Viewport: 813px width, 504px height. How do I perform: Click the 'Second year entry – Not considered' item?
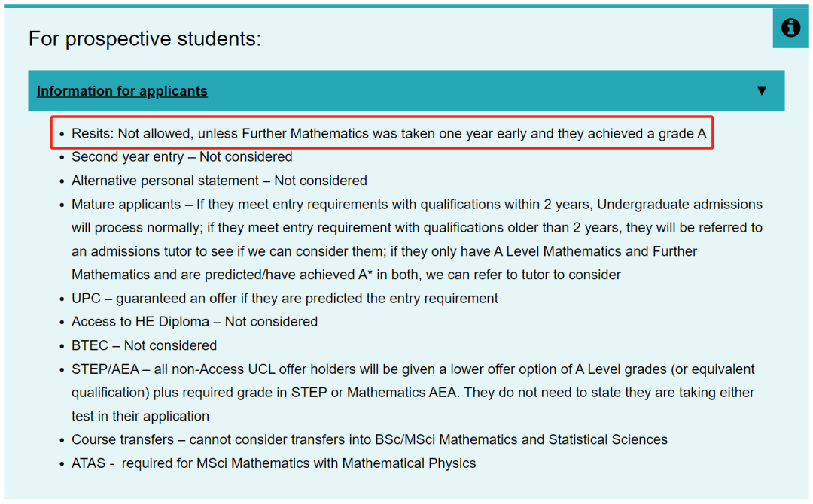182,157
